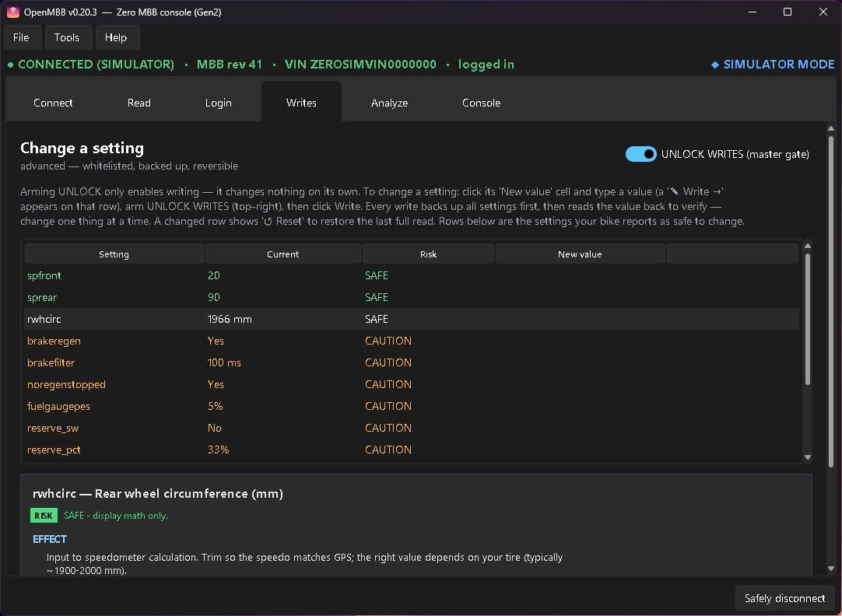Click the OpenMBB app icon in title bar
842x616 pixels.
[13, 12]
